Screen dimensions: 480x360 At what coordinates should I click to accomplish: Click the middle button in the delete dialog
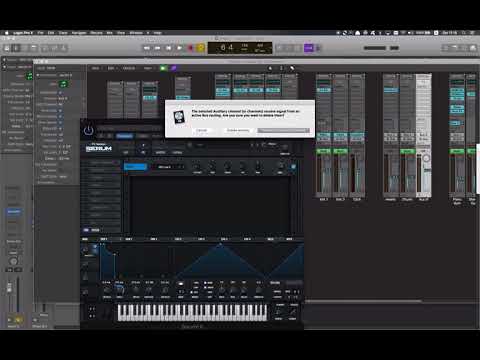point(238,130)
